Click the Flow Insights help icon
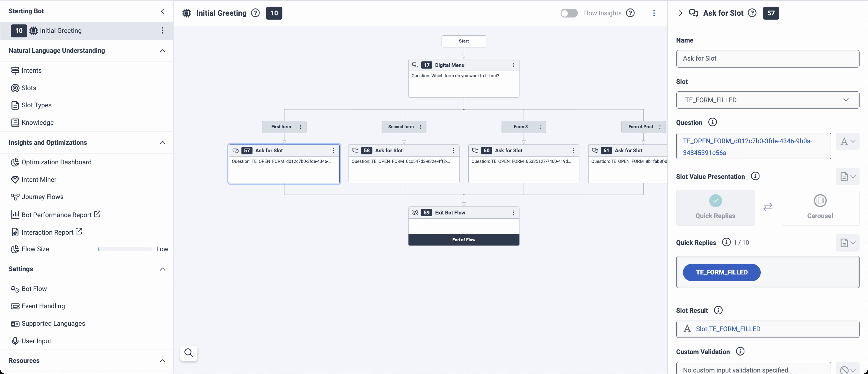Image resolution: width=868 pixels, height=374 pixels. click(630, 13)
